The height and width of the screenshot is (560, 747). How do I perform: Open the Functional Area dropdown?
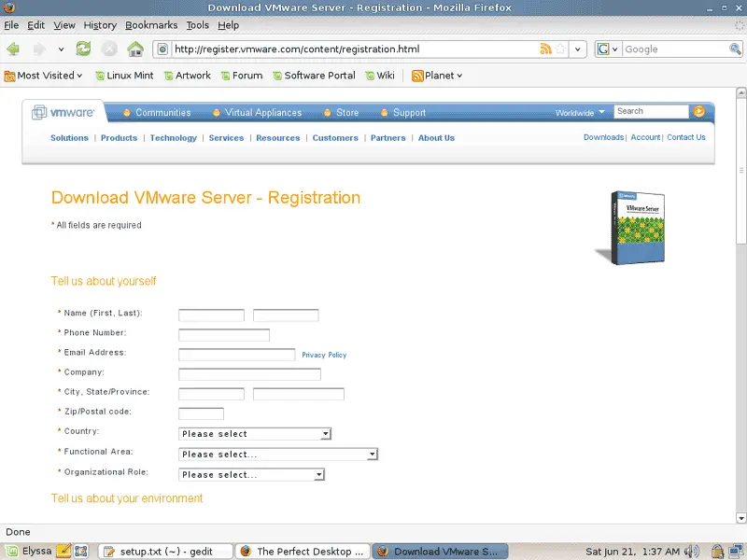(x=278, y=454)
